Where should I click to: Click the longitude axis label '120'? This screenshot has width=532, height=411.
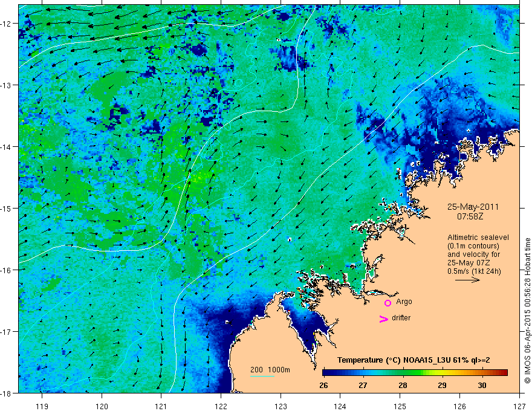click(x=102, y=406)
